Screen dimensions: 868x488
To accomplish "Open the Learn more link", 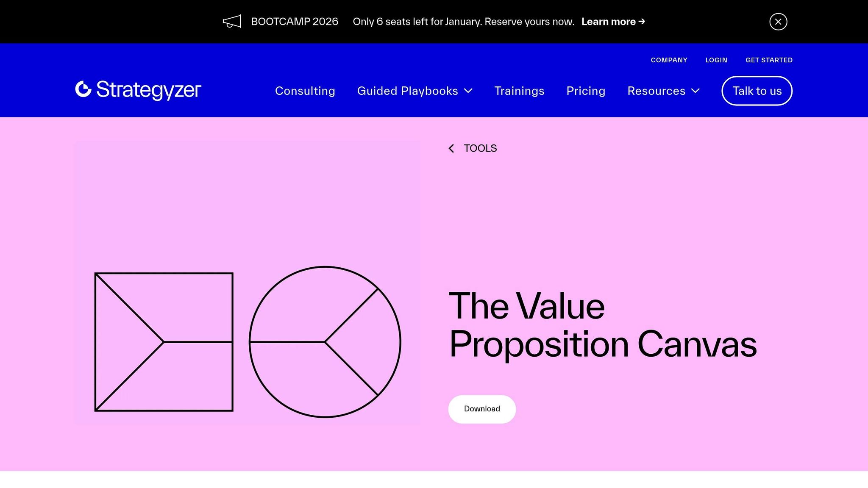I will pyautogui.click(x=609, y=21).
